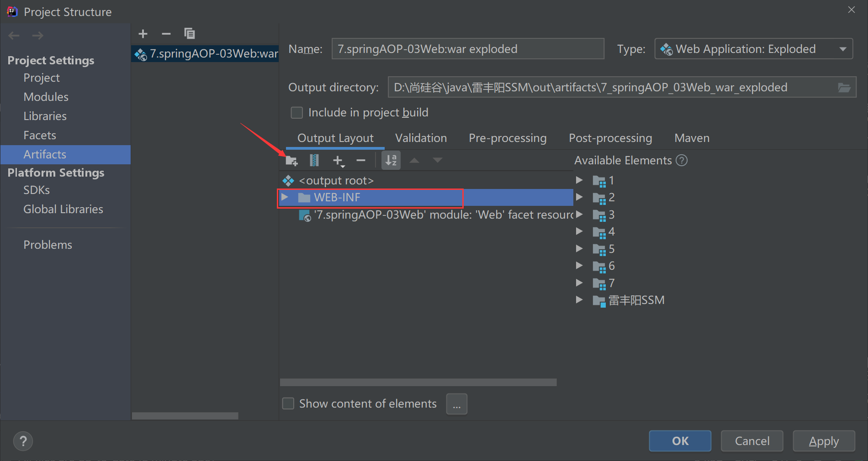Remove selected element with the minus icon
The image size is (868, 461).
click(x=360, y=160)
